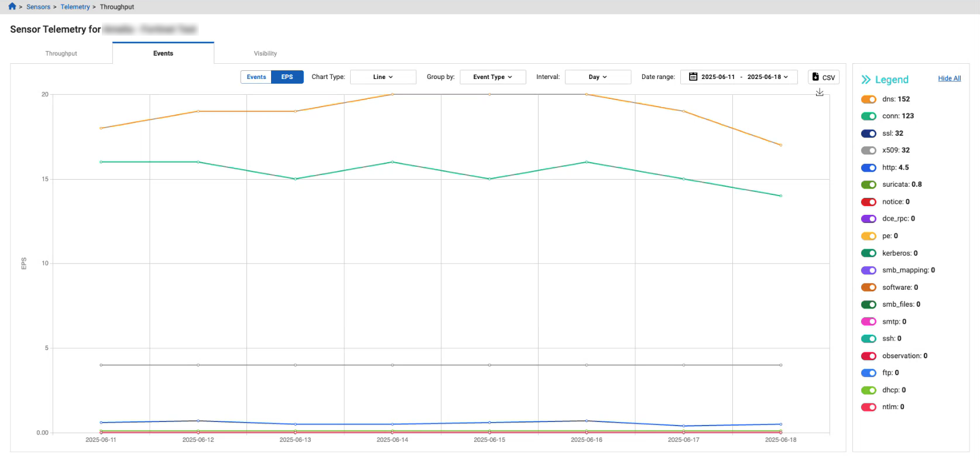Select the Events view button

click(256, 77)
